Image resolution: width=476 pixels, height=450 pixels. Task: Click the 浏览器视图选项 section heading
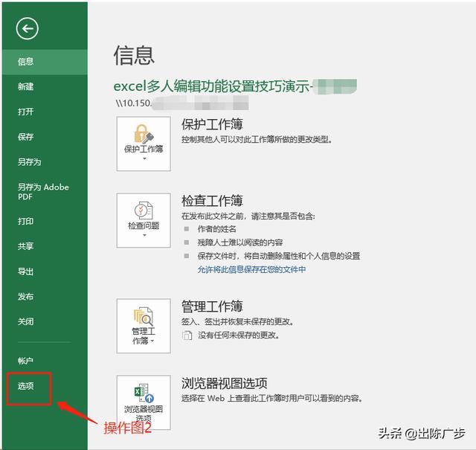pyautogui.click(x=225, y=383)
